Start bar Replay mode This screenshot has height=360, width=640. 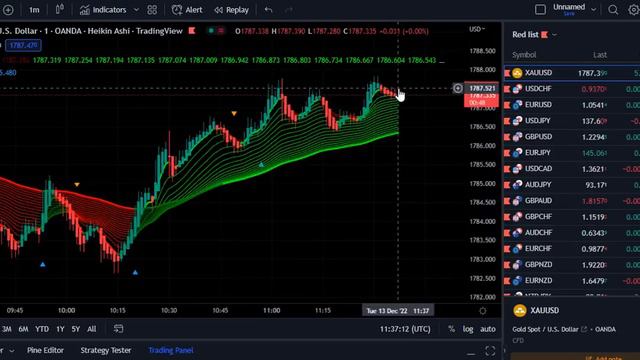pyautogui.click(x=231, y=10)
